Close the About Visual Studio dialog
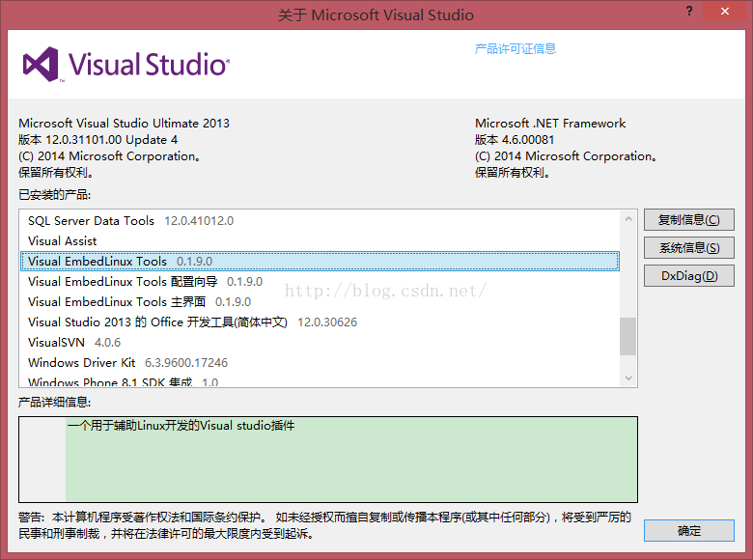The image size is (753, 560). (725, 11)
